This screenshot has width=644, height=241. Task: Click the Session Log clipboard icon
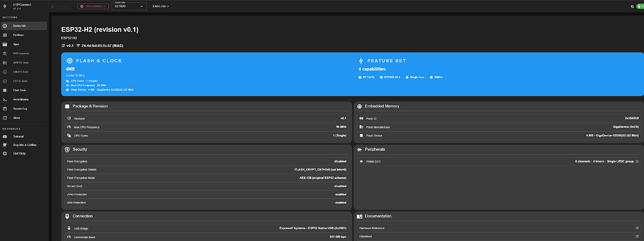click(x=5, y=109)
